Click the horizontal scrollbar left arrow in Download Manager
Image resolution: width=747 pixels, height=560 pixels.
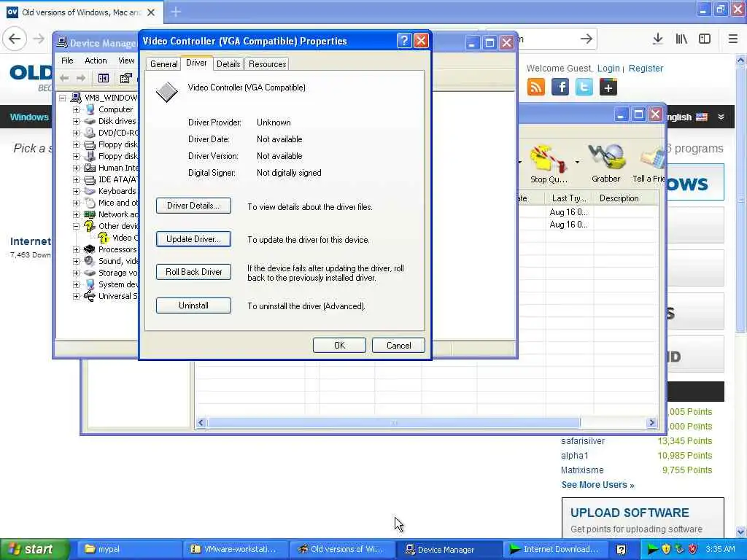pyautogui.click(x=201, y=422)
